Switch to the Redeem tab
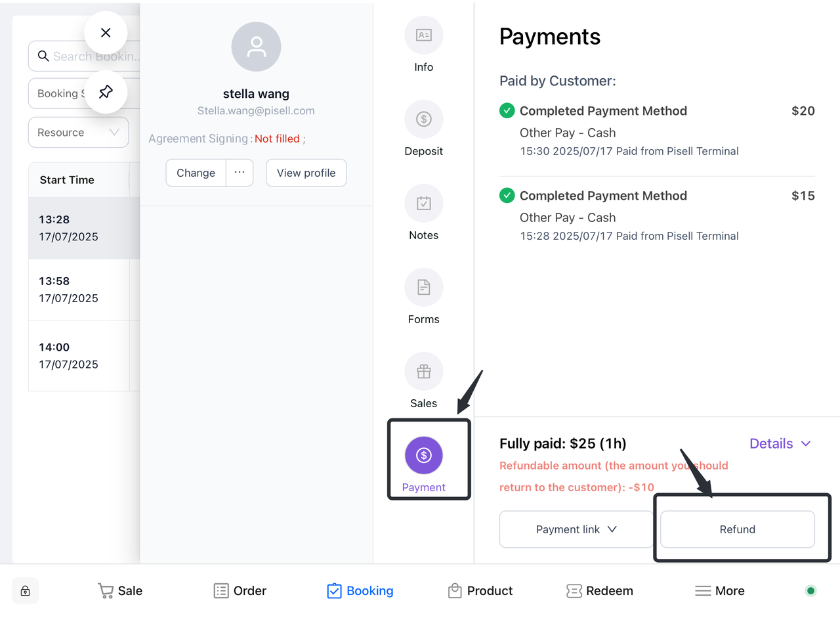This screenshot has width=840, height=618. [x=600, y=590]
